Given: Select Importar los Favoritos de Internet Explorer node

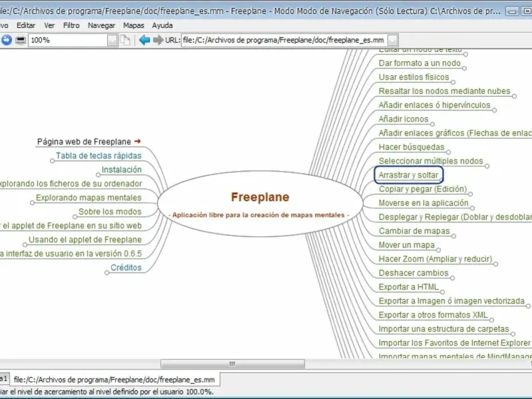Looking at the screenshot, I should pos(454,343).
